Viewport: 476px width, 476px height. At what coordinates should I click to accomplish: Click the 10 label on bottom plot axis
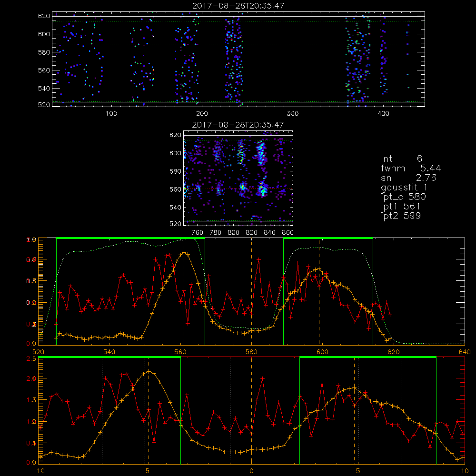465,471
